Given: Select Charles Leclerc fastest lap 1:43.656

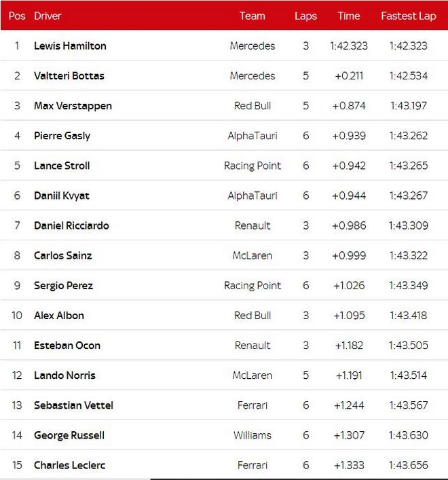Looking at the screenshot, I should point(409,465).
